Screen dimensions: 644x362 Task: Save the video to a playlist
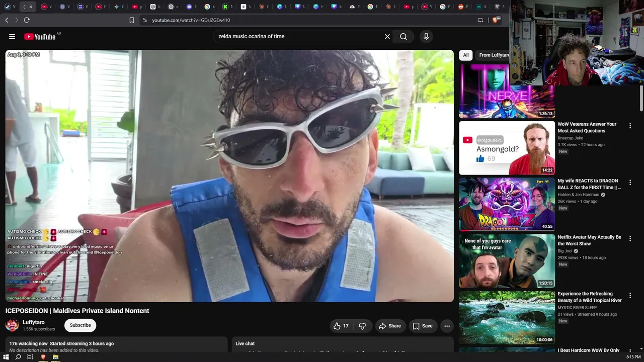(423, 326)
